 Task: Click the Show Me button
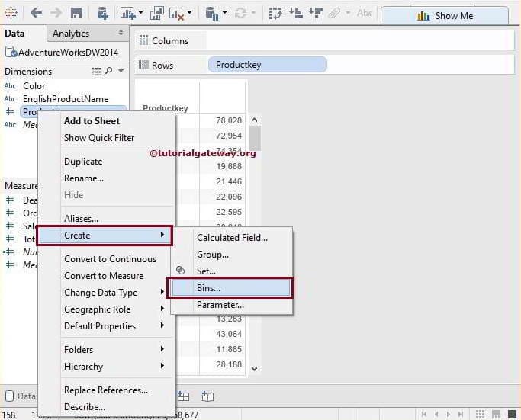click(x=445, y=15)
